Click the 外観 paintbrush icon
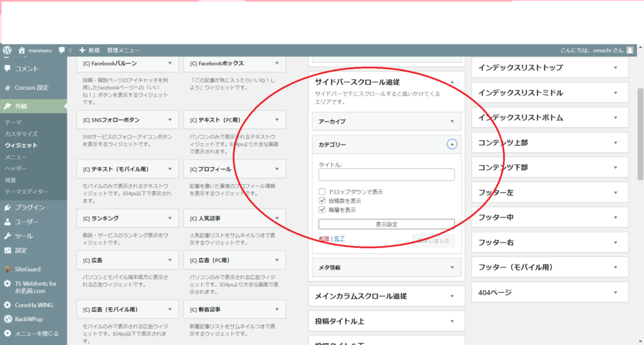This screenshot has height=345, width=644. (8, 106)
